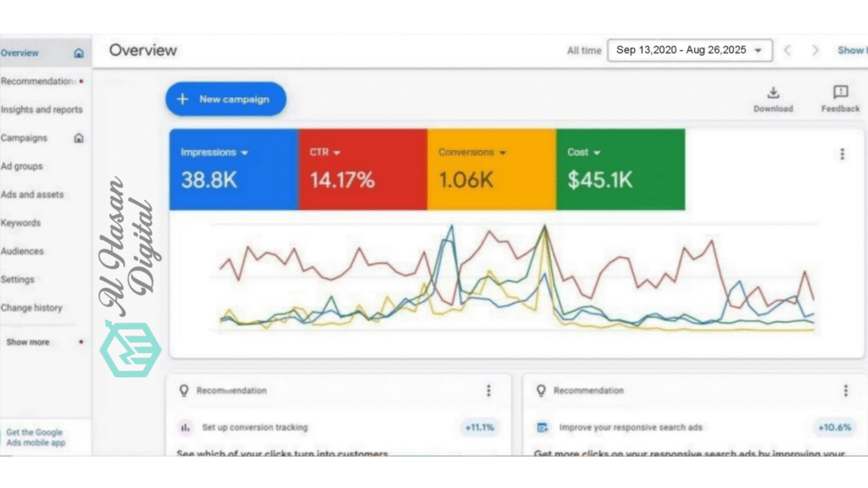868x488 pixels.
Task: Click the +11.1% recommendation badge
Action: pyautogui.click(x=481, y=428)
